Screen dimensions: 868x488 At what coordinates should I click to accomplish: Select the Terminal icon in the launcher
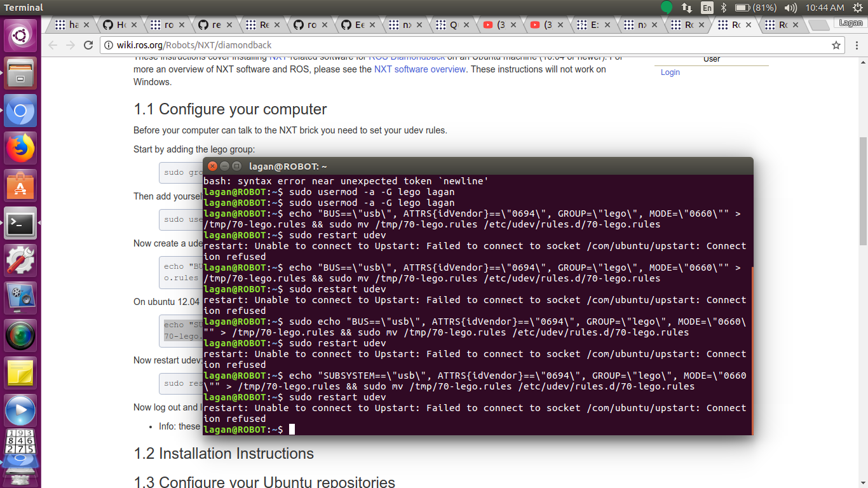[21, 224]
